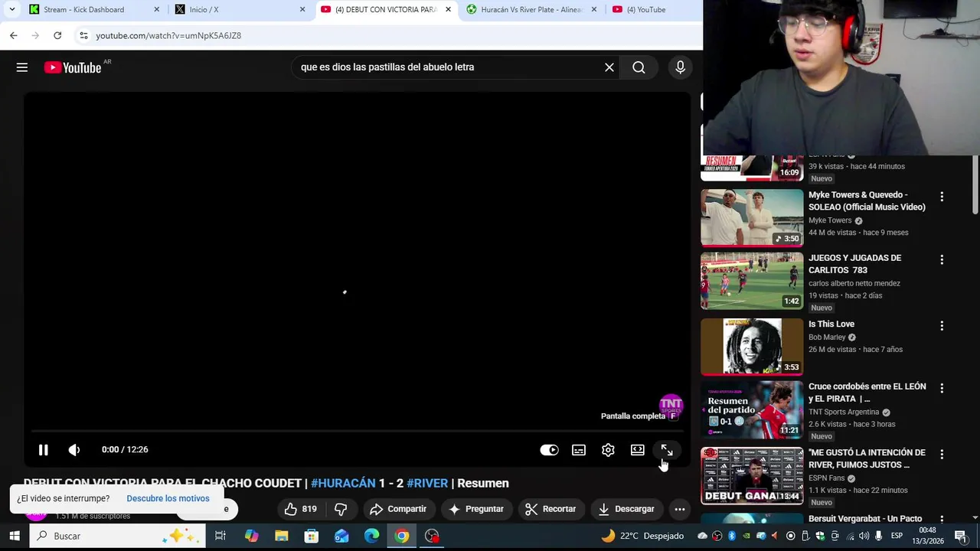Like the video with 819 likes
Image resolution: width=980 pixels, height=551 pixels.
coord(300,509)
